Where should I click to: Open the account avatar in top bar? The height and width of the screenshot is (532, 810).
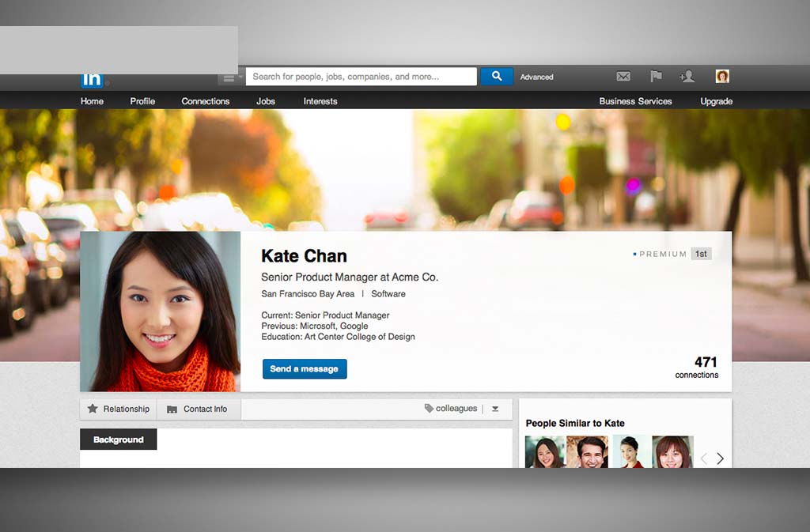click(722, 77)
